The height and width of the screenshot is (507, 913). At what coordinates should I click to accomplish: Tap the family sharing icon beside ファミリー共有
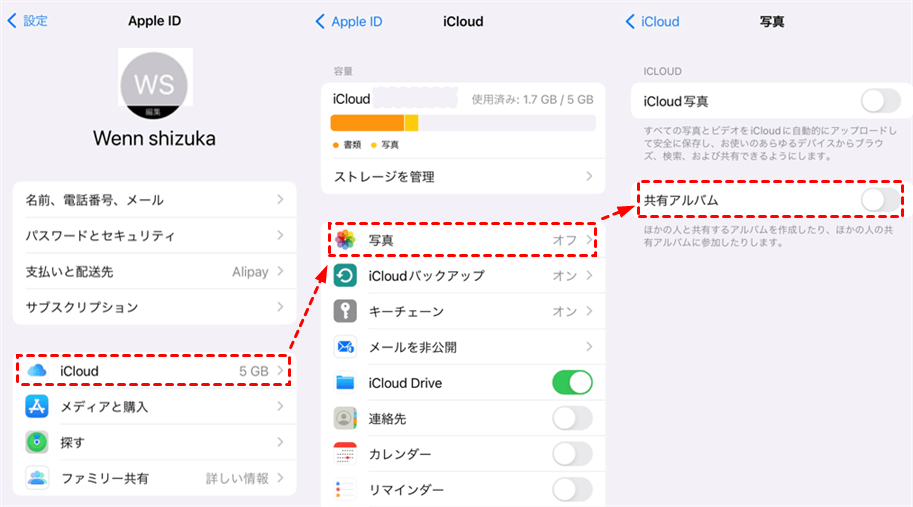37,478
